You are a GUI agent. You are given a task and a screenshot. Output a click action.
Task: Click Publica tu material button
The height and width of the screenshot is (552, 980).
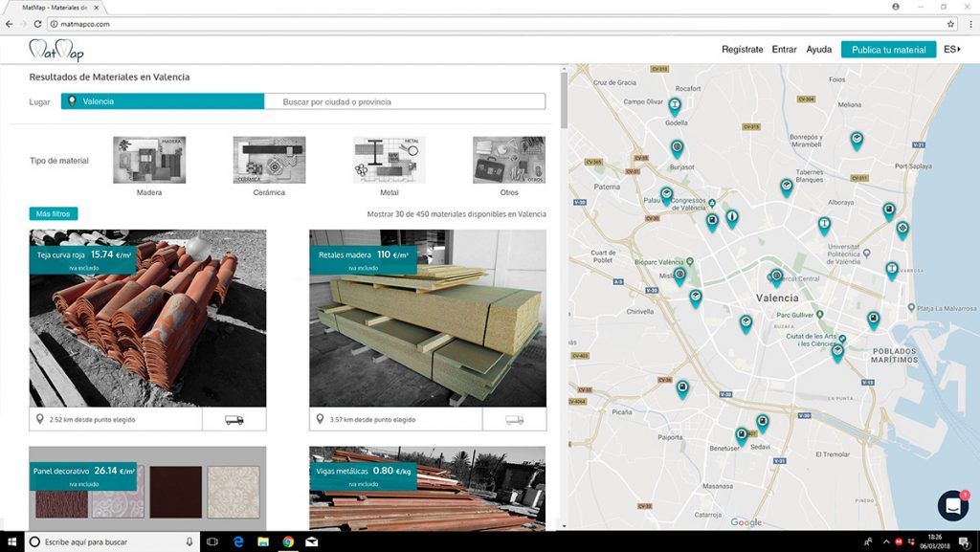tap(888, 50)
